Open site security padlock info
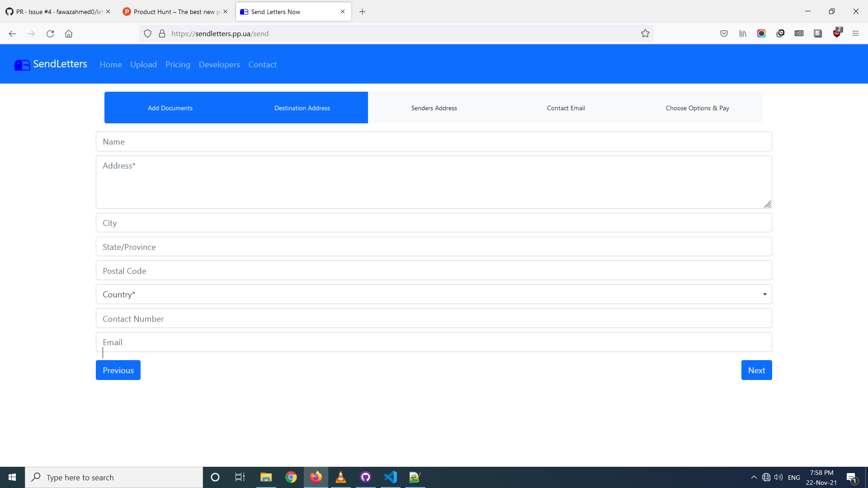 pyautogui.click(x=162, y=33)
